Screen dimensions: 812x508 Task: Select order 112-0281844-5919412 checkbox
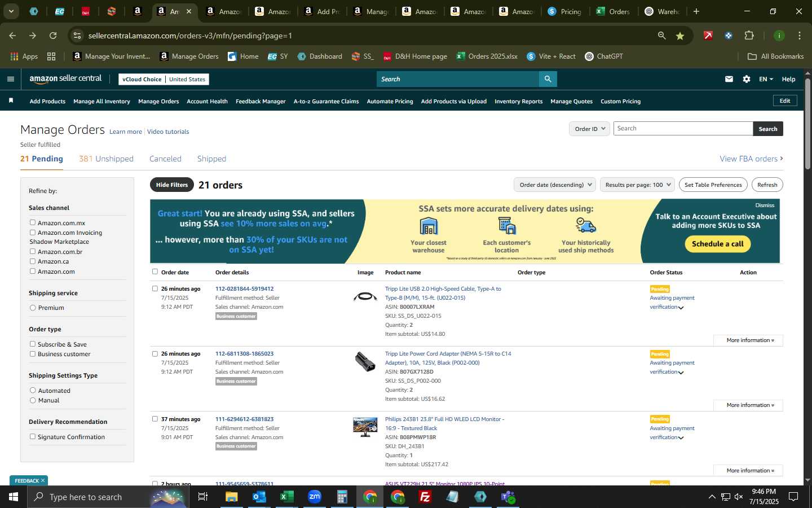point(155,288)
